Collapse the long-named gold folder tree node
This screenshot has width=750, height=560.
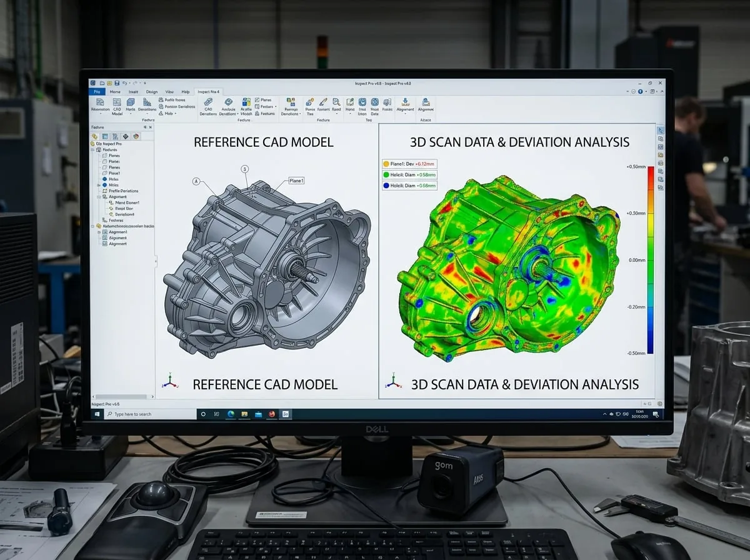point(92,226)
